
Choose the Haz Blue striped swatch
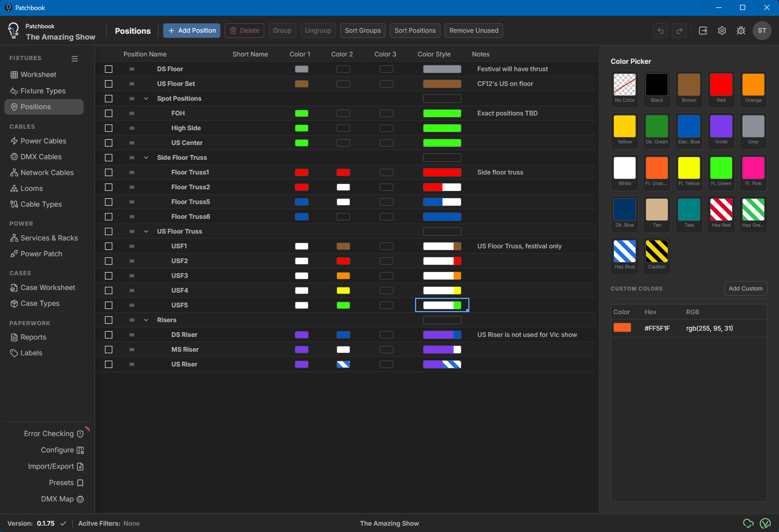624,255
